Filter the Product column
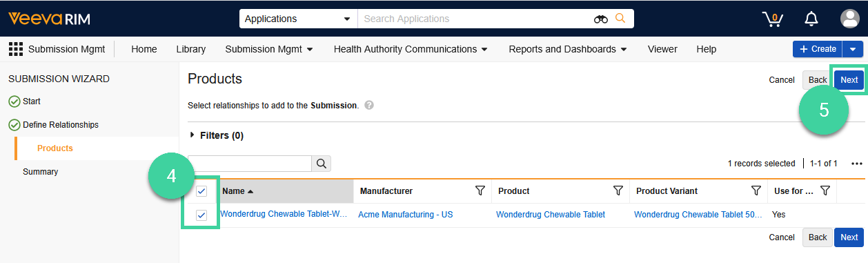 618,191
